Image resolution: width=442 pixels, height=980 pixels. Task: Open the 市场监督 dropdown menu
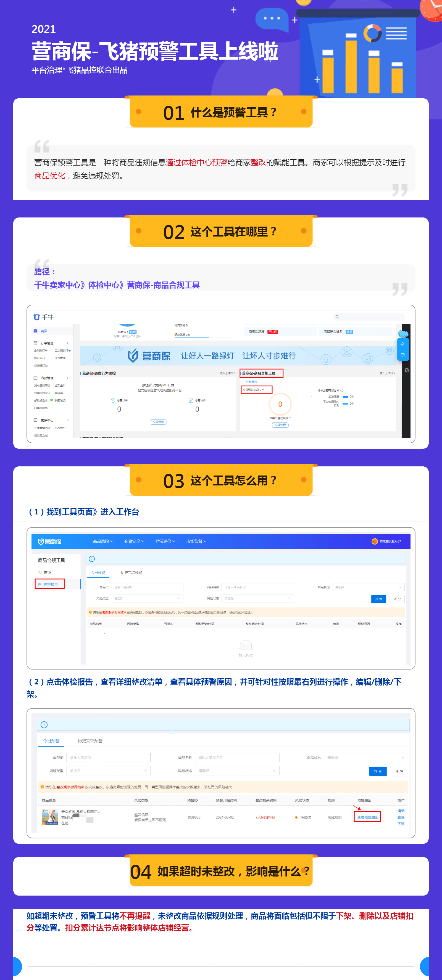196,541
